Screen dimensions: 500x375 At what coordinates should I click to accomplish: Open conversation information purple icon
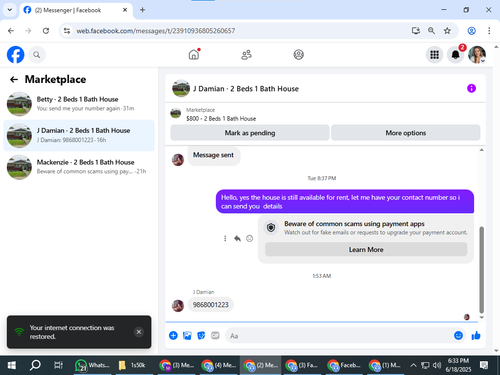tap(471, 88)
